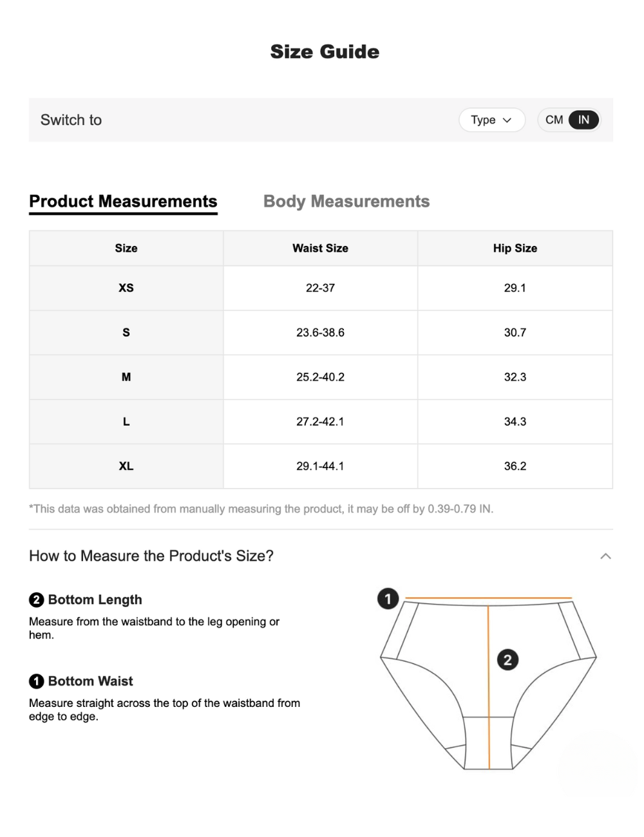The height and width of the screenshot is (837, 644).
Task: Click the How to Measure the Product's Size heading
Action: [x=151, y=556]
